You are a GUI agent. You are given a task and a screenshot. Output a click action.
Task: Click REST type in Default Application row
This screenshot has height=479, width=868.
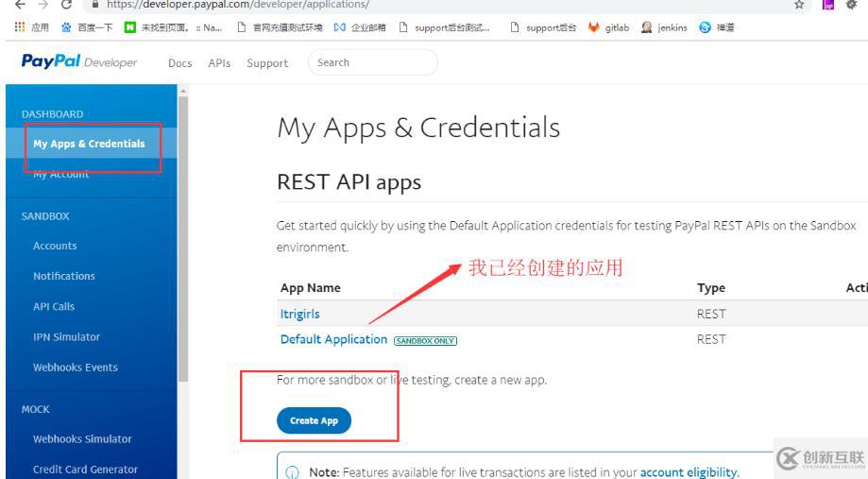[711, 339]
